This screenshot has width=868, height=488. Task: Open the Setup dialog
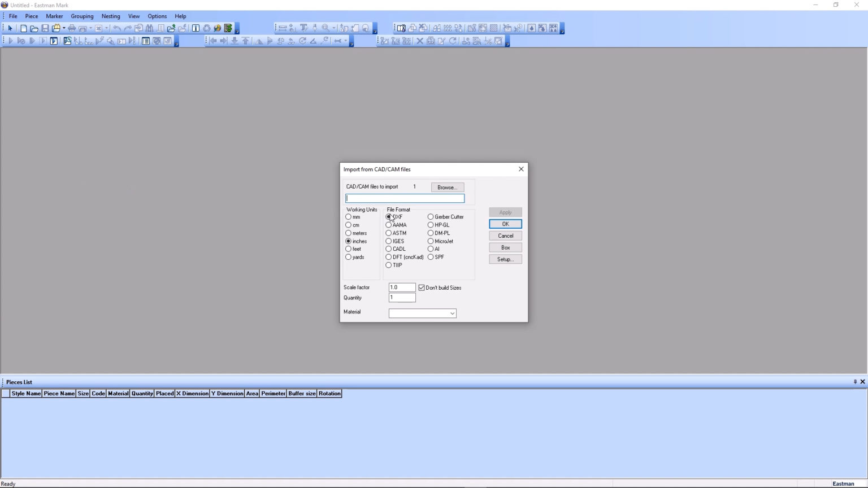(x=505, y=259)
